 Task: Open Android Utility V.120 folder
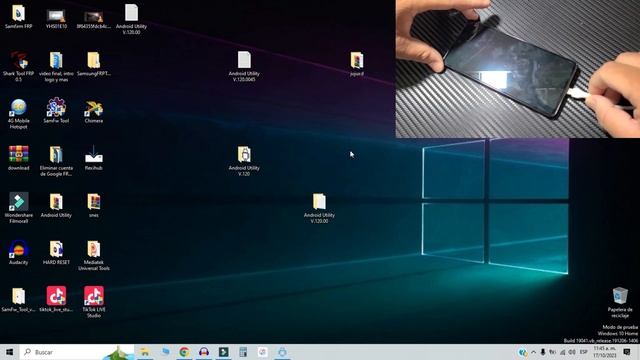coord(244,161)
